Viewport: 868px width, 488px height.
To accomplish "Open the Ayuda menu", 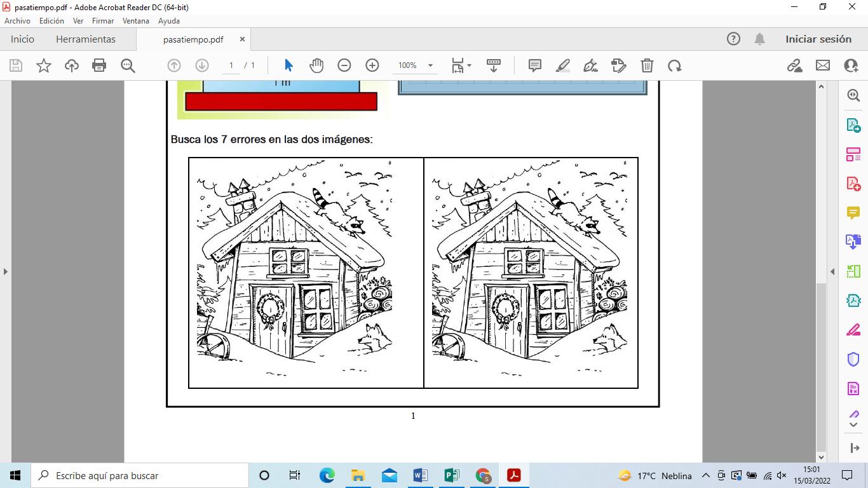I will click(x=169, y=21).
